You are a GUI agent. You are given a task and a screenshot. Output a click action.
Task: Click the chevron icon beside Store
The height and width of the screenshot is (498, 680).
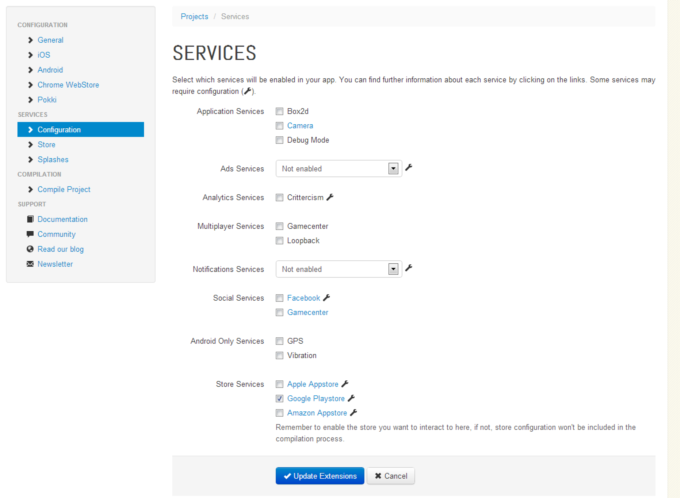(30, 144)
